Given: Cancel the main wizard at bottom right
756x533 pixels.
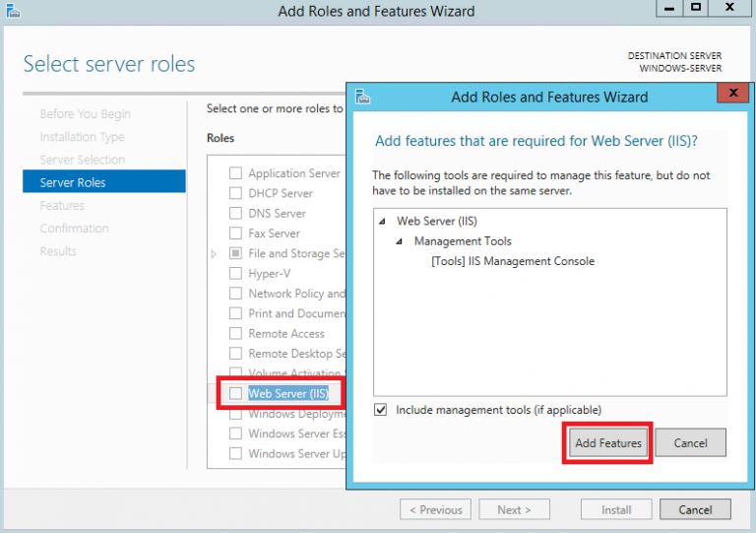Looking at the screenshot, I should pos(695,509).
